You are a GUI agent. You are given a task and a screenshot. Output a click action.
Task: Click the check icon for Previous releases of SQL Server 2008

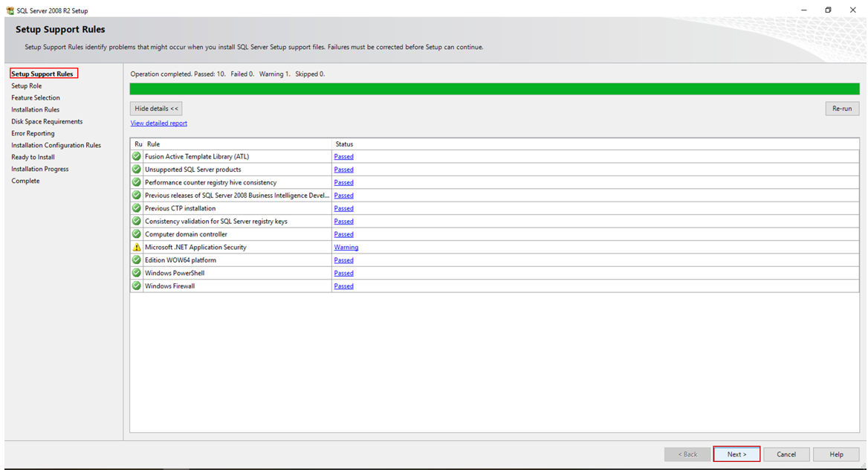pos(137,195)
